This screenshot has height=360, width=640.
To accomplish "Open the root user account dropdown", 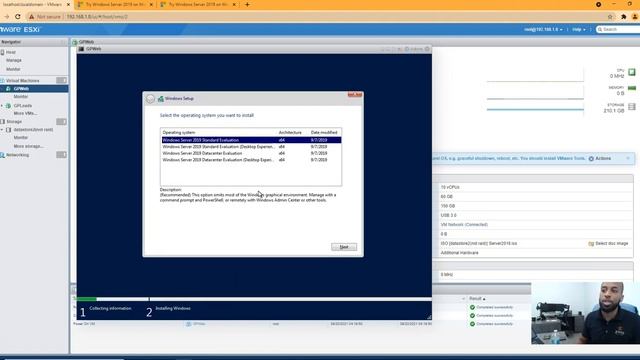I will (x=543, y=29).
